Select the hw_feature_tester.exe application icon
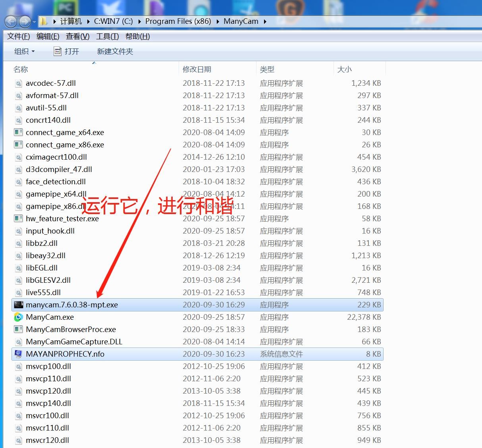 (18, 219)
